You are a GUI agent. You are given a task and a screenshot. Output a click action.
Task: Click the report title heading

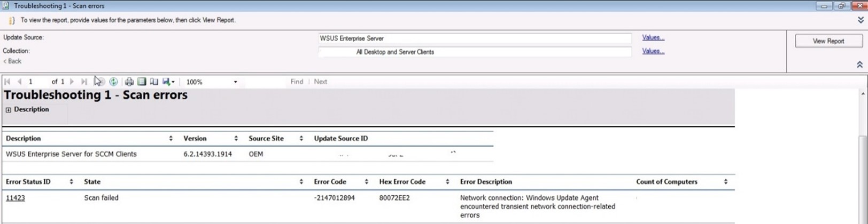[x=96, y=95]
